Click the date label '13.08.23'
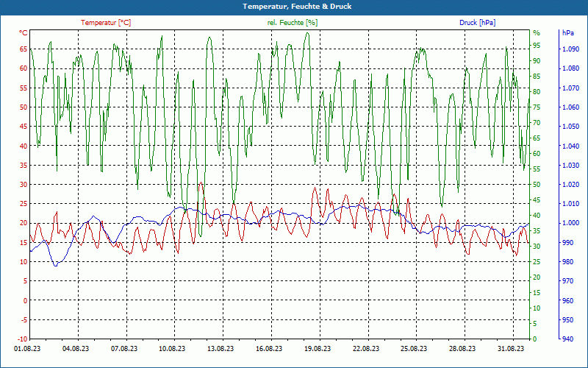The height and width of the screenshot is (368, 588). pyautogui.click(x=220, y=348)
